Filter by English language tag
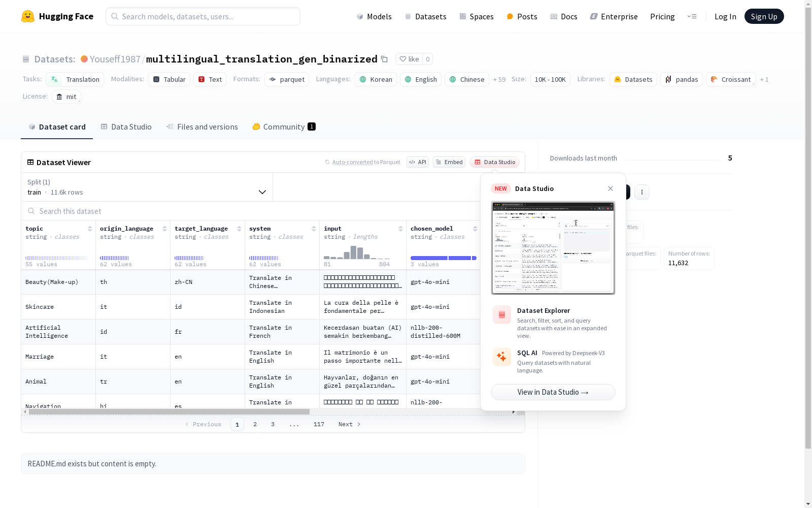The height and width of the screenshot is (508, 812). tap(421, 79)
